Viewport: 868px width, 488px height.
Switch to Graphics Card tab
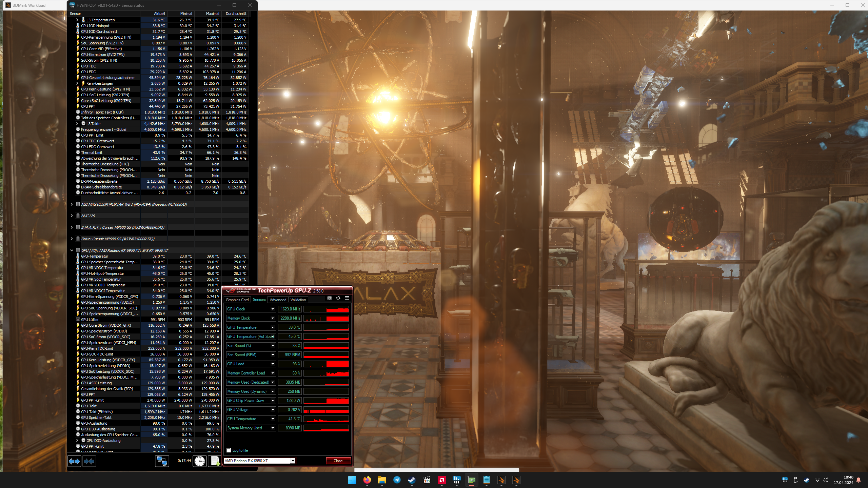pyautogui.click(x=237, y=300)
